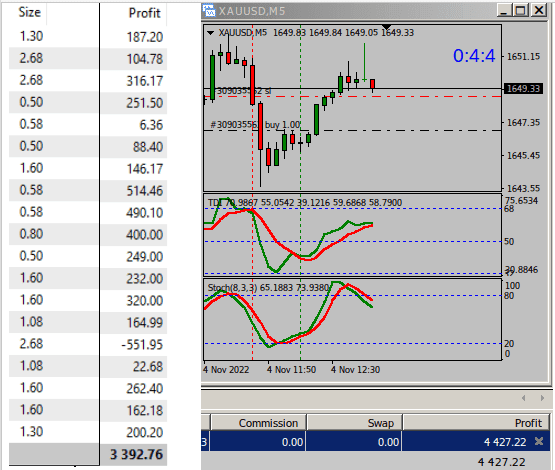
Task: Click the chart shift marker triangle
Action: click(x=387, y=27)
